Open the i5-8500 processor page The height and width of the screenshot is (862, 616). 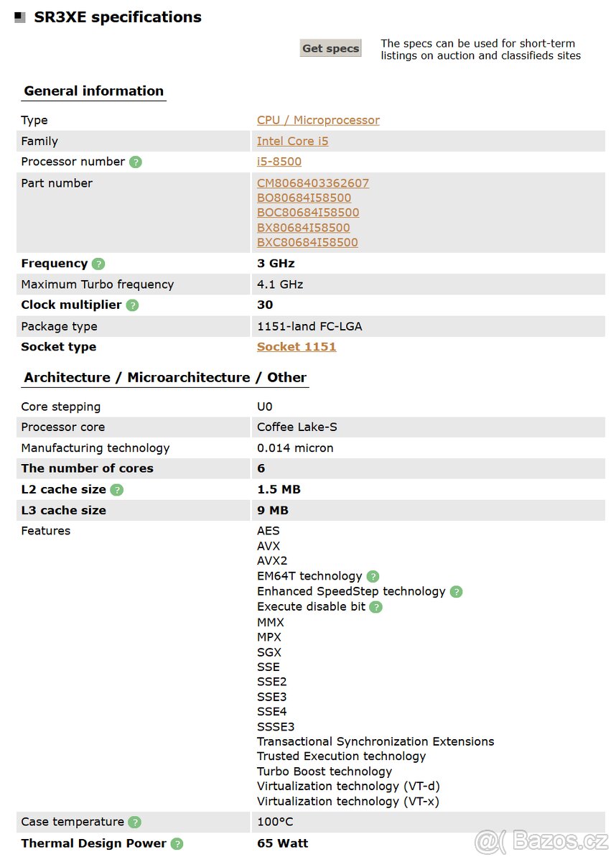pos(279,162)
